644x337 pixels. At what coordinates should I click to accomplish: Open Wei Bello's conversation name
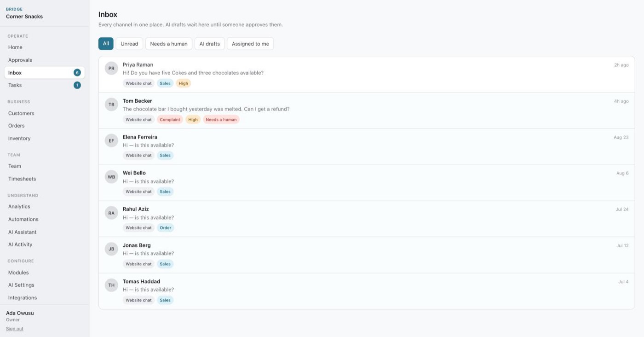point(134,173)
